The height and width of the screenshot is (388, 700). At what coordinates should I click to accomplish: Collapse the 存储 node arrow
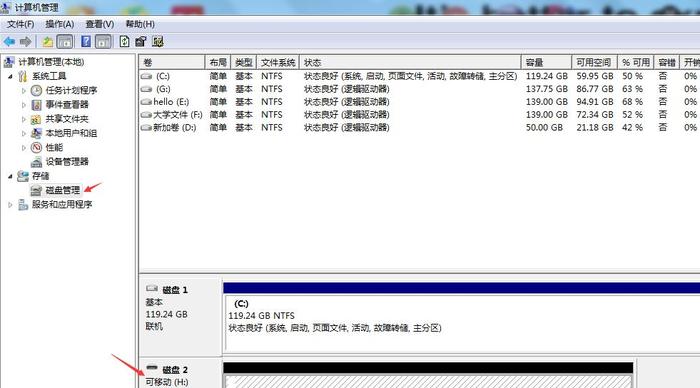click(x=10, y=176)
